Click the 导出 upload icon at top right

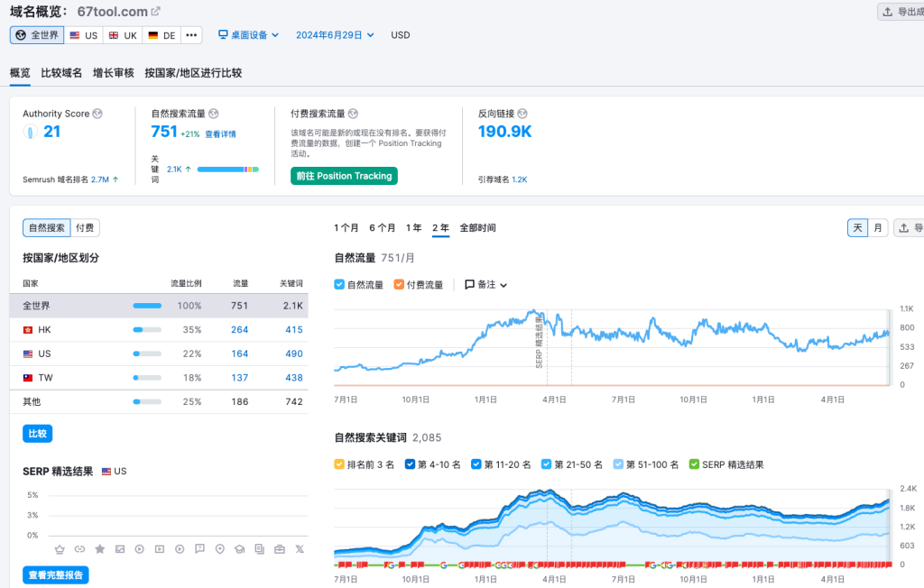click(888, 12)
